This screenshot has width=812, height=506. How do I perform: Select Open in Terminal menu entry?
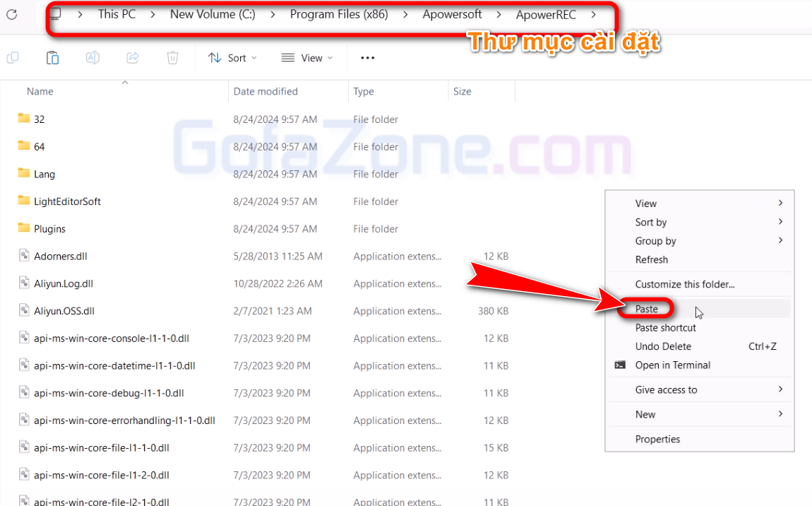[672, 365]
